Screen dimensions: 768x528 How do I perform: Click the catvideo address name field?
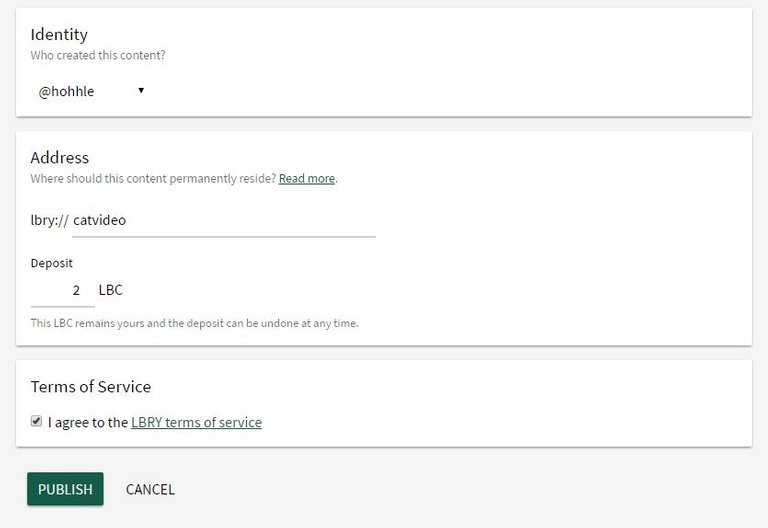coord(222,220)
